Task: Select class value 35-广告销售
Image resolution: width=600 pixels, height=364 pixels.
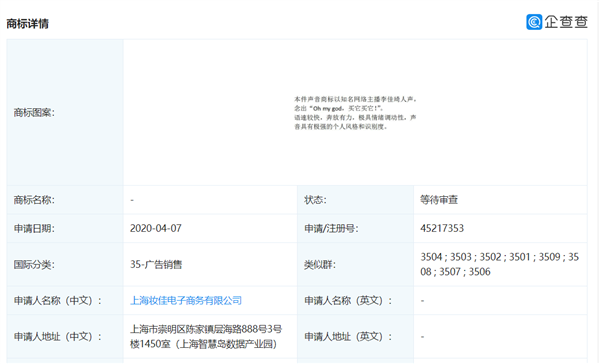Action: click(x=156, y=264)
